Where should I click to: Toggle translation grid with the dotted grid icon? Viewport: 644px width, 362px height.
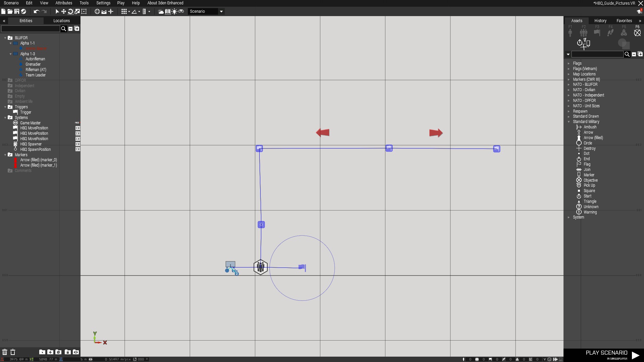click(x=124, y=11)
